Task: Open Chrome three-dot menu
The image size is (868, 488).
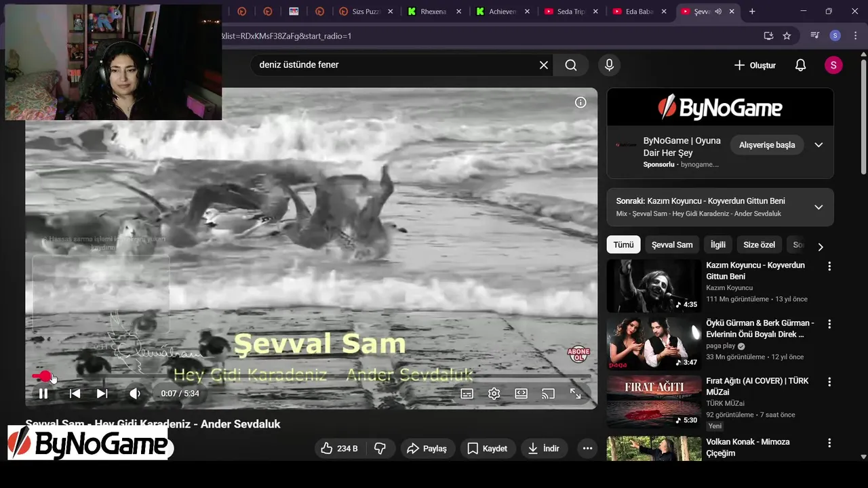Action: [854, 36]
